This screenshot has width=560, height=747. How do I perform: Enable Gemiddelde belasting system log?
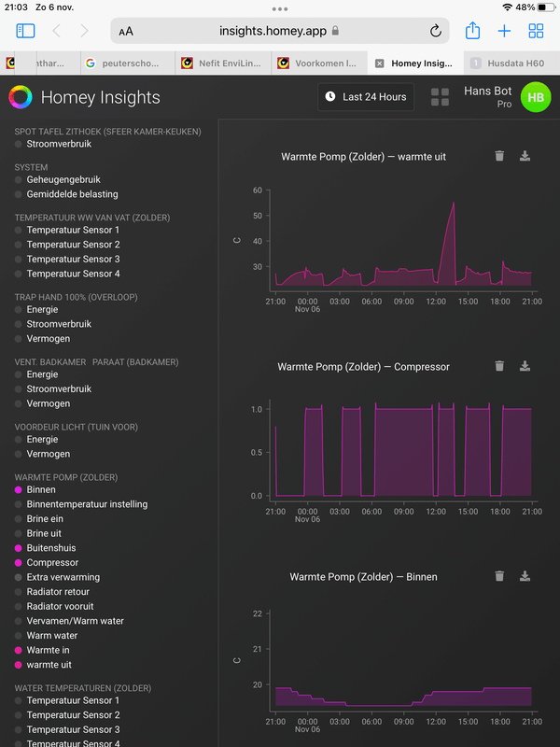click(x=72, y=194)
